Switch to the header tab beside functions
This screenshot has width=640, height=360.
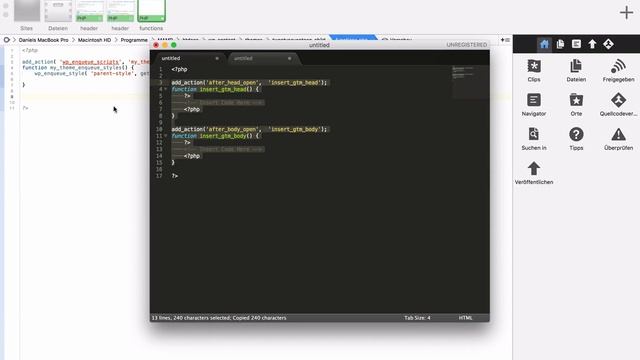[x=120, y=16]
